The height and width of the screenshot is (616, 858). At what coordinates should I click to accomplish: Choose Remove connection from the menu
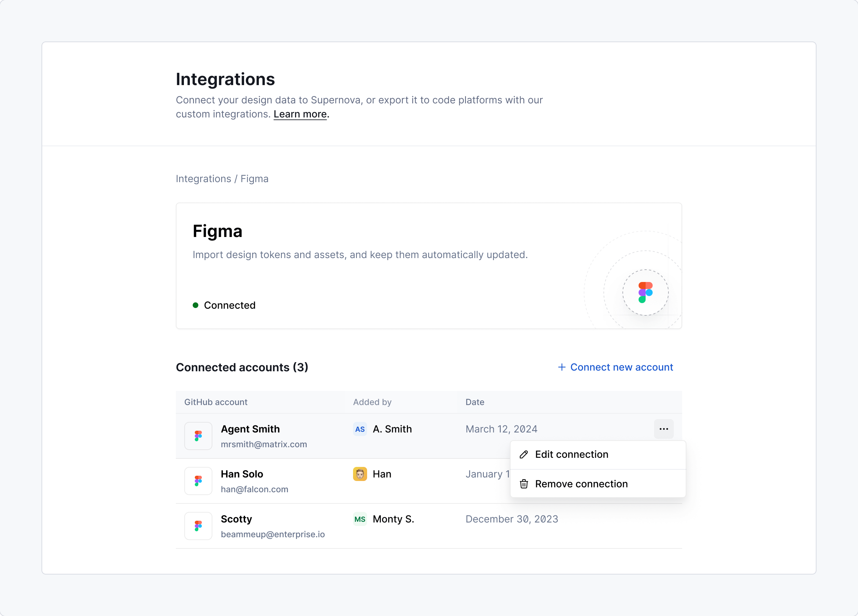tap(598, 484)
